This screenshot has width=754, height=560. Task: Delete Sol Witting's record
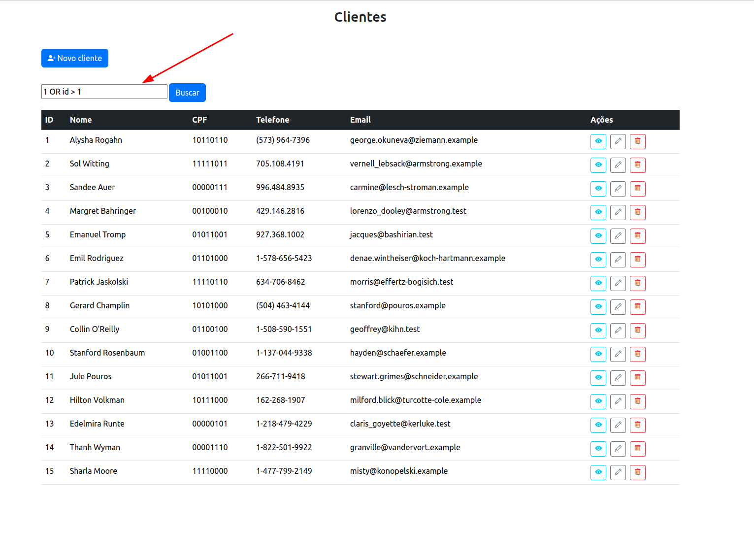click(638, 165)
